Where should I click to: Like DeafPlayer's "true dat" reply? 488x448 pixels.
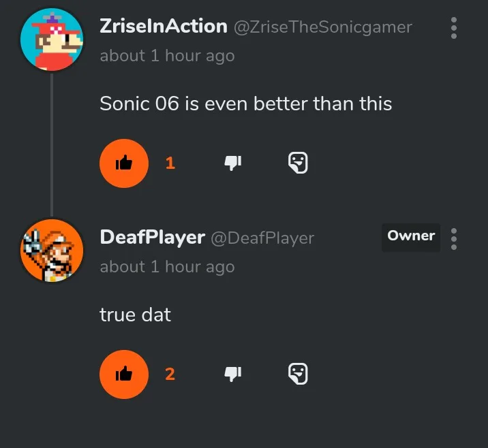click(124, 374)
